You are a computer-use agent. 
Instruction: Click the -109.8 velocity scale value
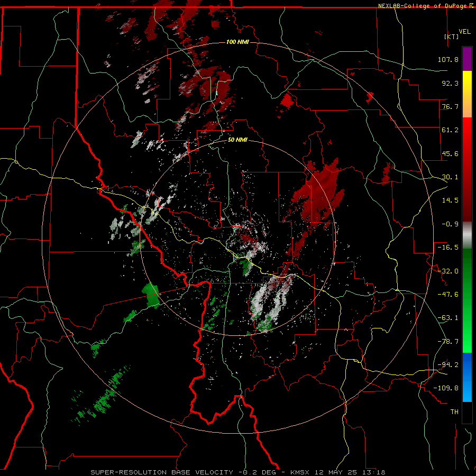[446, 388]
